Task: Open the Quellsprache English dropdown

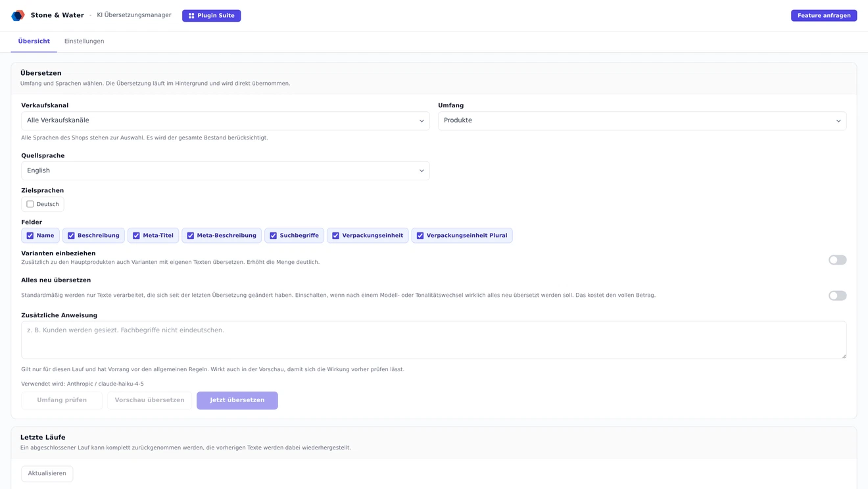Action: (226, 170)
